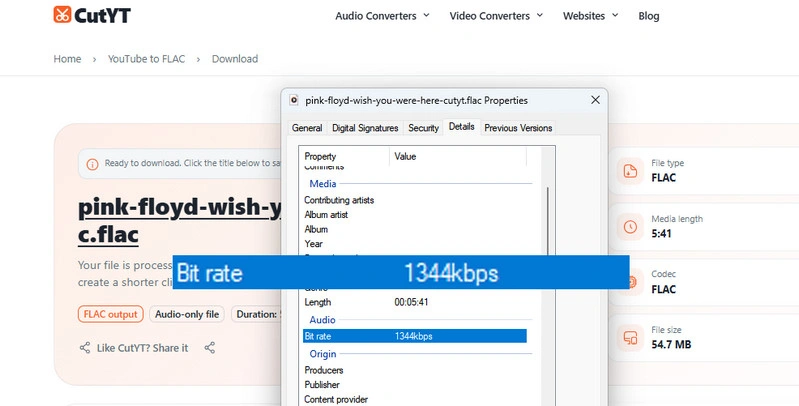Click the Audio-only file tag
The image size is (799, 406).
click(187, 314)
